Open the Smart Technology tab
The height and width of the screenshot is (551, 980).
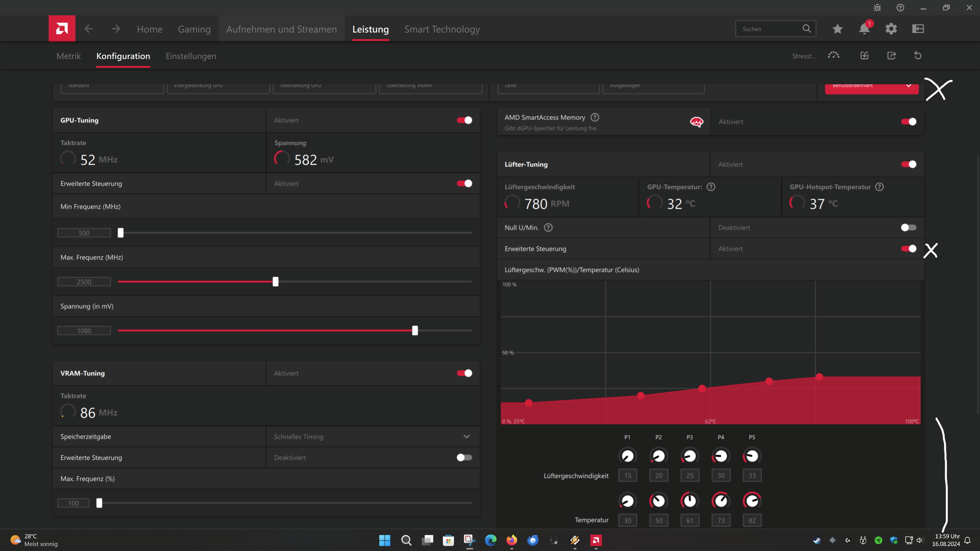pyautogui.click(x=442, y=29)
